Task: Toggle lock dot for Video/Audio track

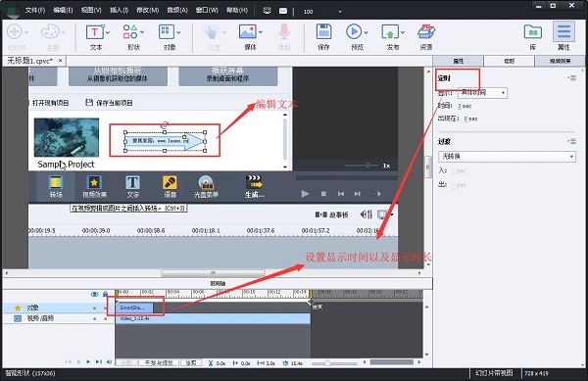Action: (106, 319)
